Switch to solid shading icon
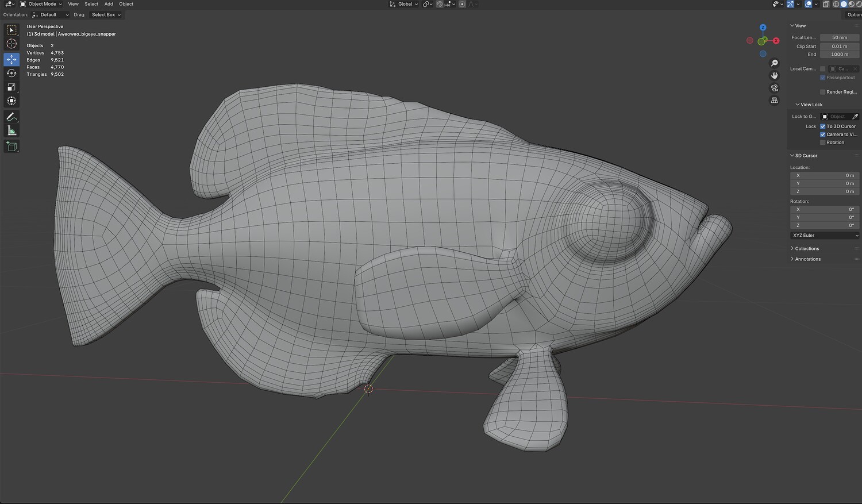 pyautogui.click(x=844, y=4)
